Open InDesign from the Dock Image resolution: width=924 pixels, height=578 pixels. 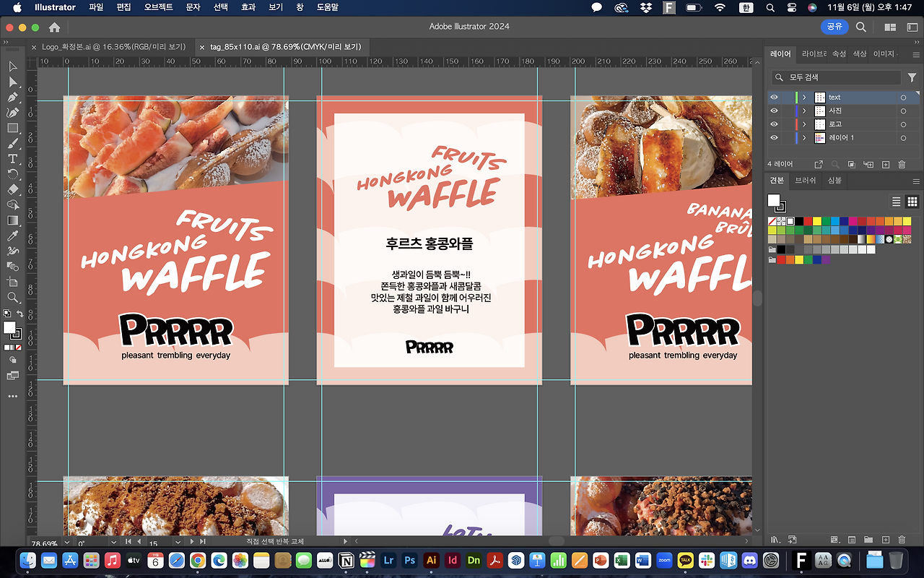[x=453, y=560]
